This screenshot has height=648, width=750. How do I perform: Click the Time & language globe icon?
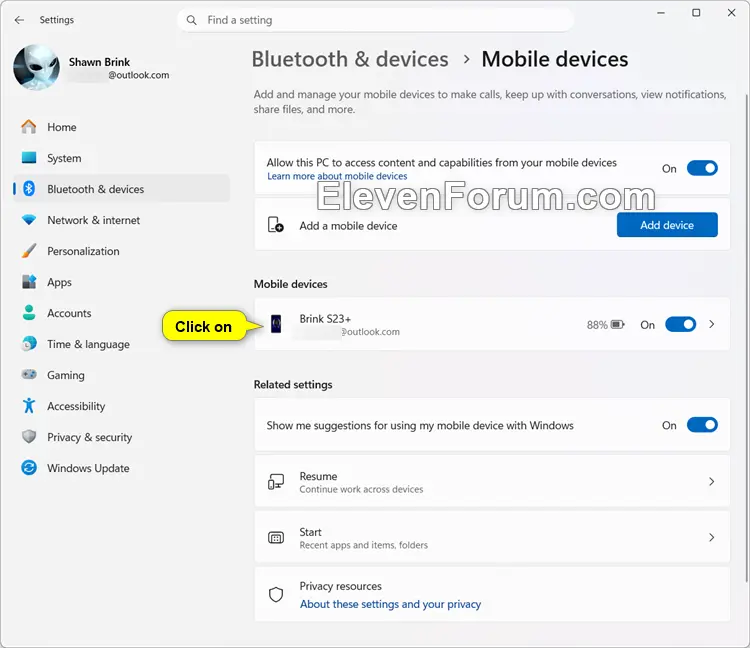click(x=29, y=344)
